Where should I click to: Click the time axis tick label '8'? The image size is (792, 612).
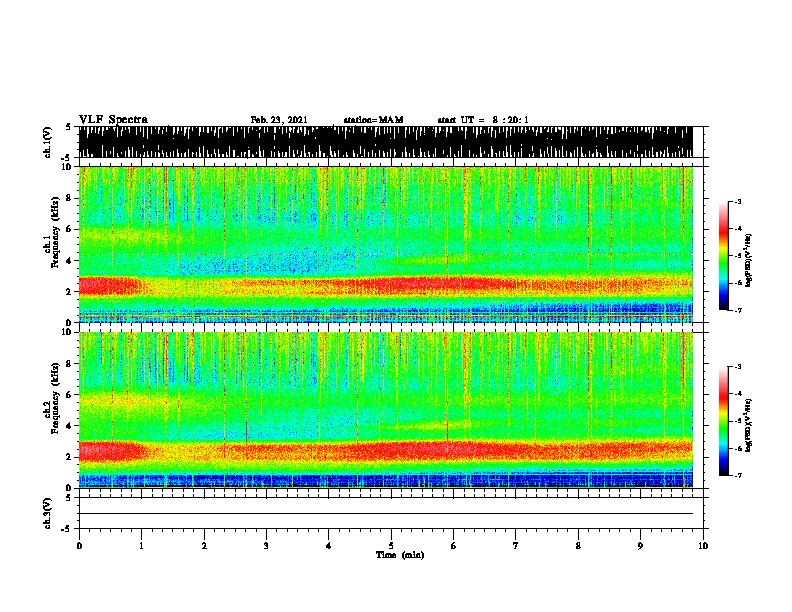578,545
